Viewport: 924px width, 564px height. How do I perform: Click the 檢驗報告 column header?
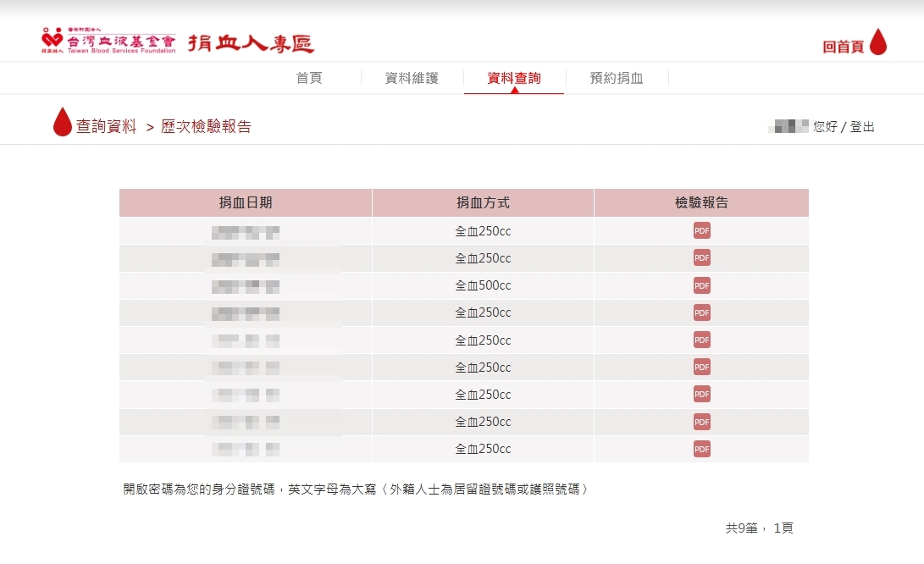(701, 203)
